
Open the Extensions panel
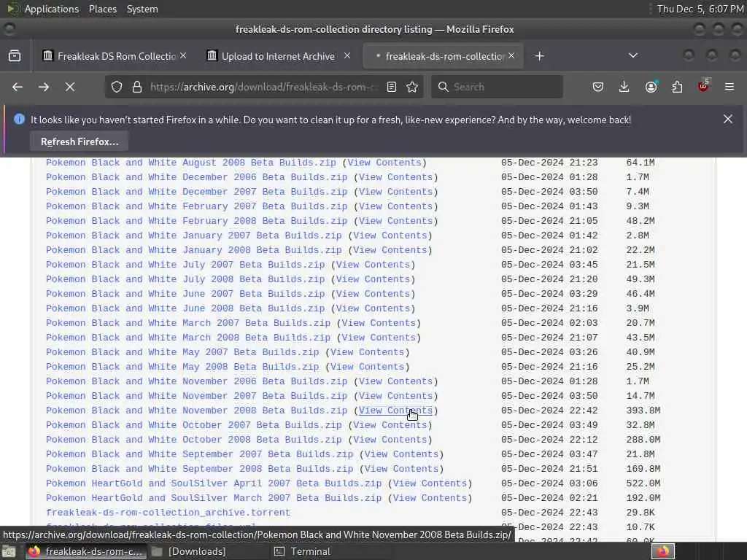(677, 87)
